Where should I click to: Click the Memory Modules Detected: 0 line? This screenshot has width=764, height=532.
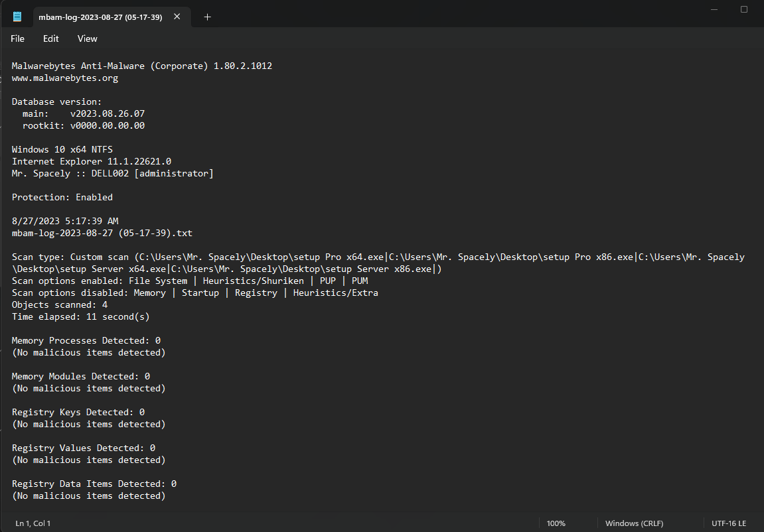[x=81, y=376]
